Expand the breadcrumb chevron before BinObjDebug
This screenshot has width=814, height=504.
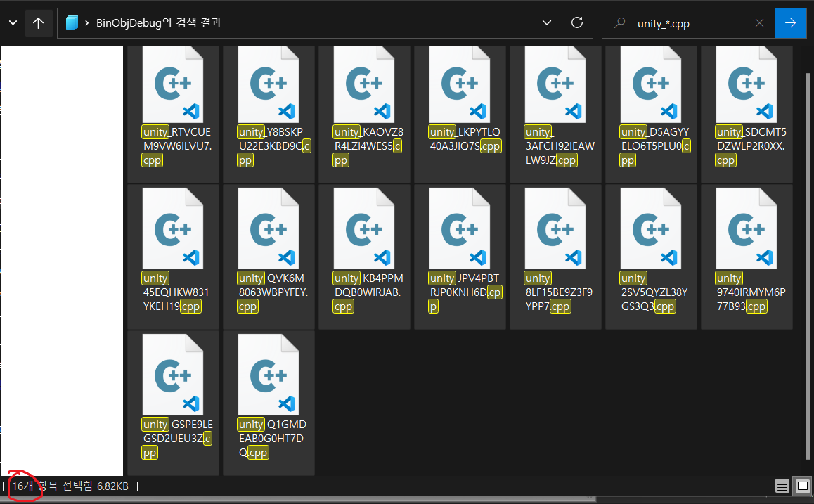pos(86,22)
